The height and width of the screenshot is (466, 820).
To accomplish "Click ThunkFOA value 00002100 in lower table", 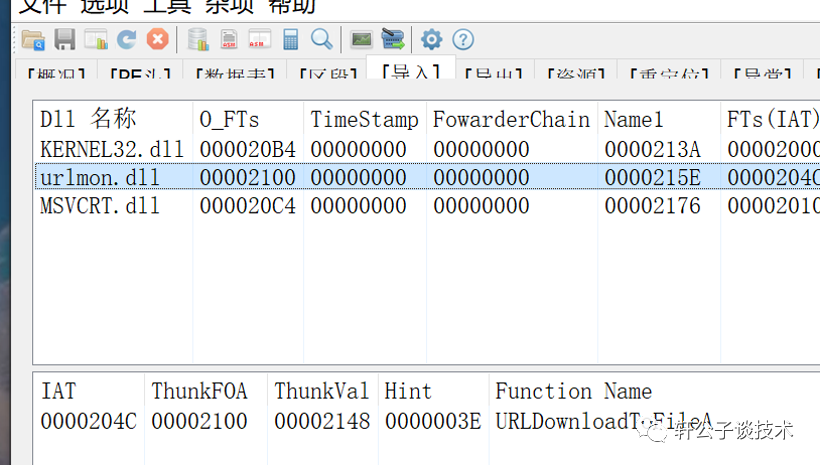I will 199,421.
